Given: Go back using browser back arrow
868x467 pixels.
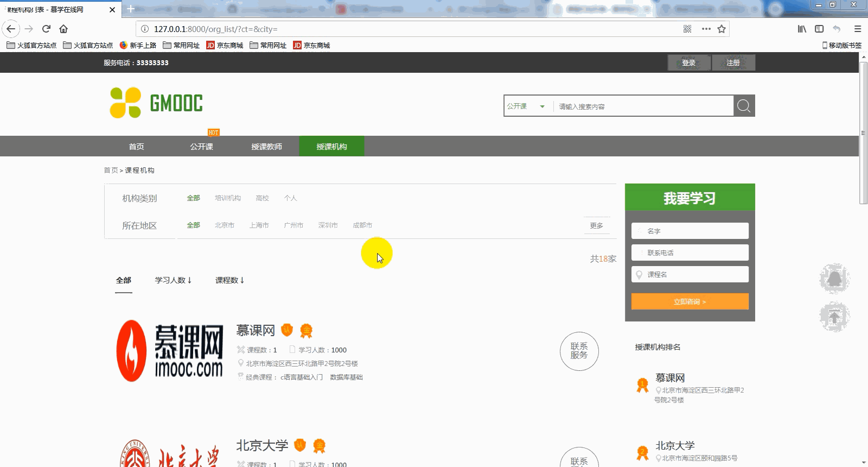Looking at the screenshot, I should click(x=11, y=29).
